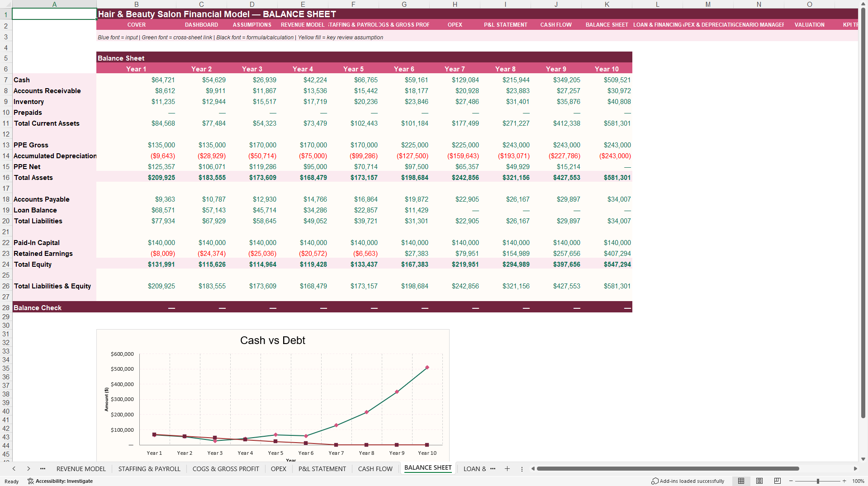Click Total Liabilities & Equity label
This screenshot has height=486, width=868.
pos(52,286)
